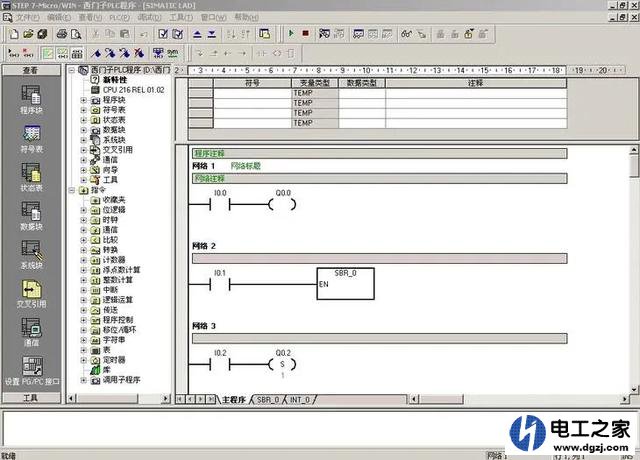The width and height of the screenshot is (640, 460).
Task: Open Cross Reference from the View sidebar
Action: click(x=31, y=294)
